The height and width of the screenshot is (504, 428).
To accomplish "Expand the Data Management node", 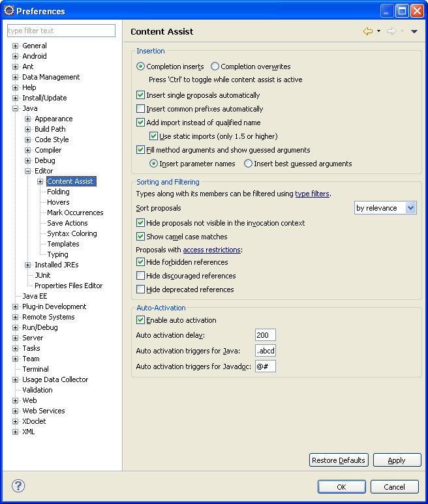I will [15, 77].
